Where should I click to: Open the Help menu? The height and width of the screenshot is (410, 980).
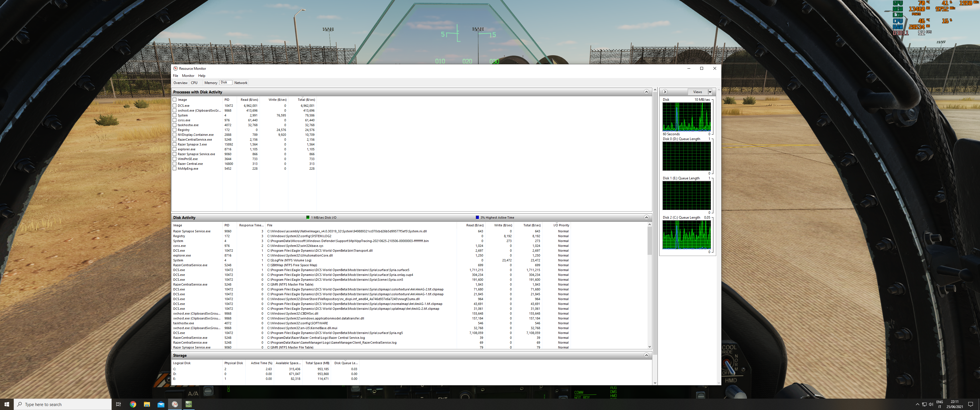point(202,76)
